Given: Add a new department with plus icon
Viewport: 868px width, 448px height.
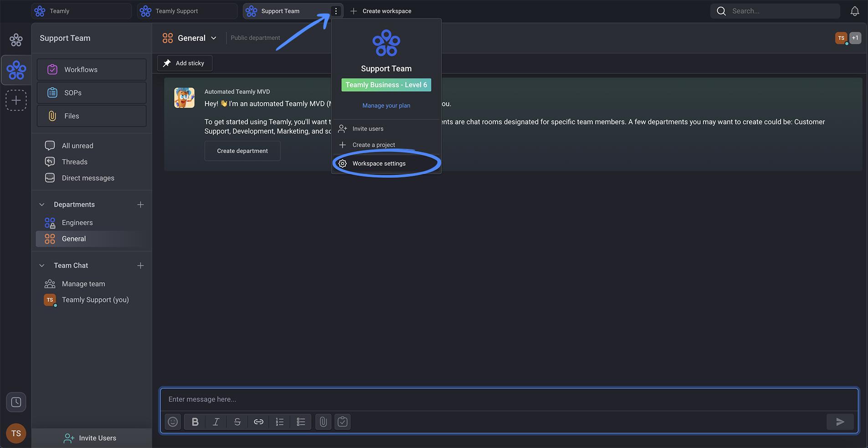Looking at the screenshot, I should pos(140,205).
